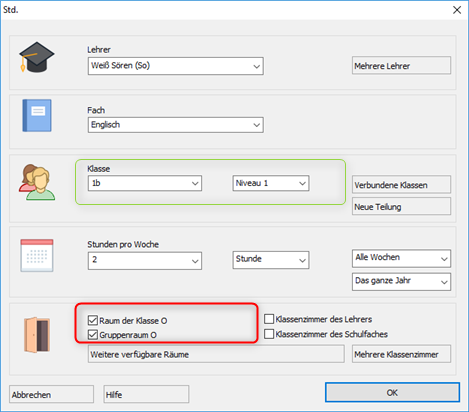Expand the Das ganze Jahr dropdown
The image size is (469, 412).
click(401, 282)
